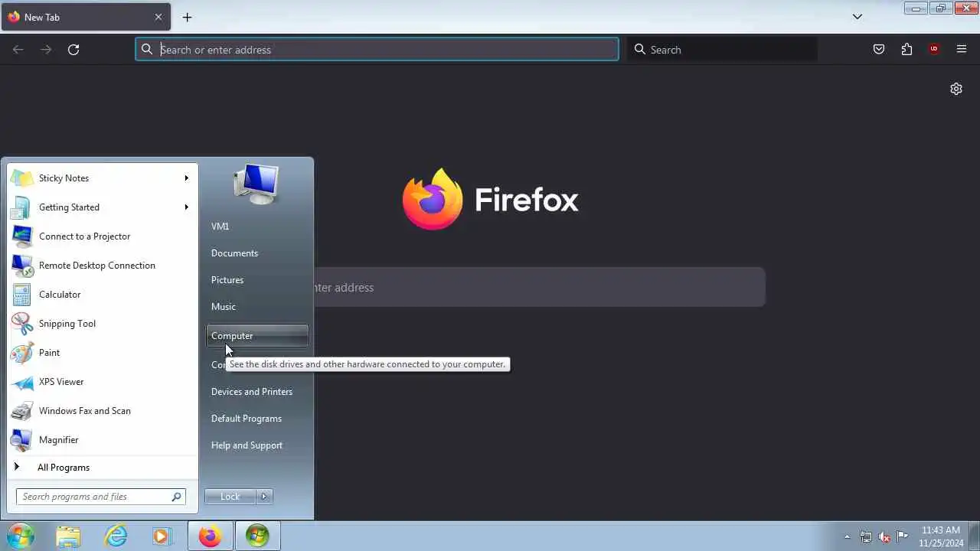Open Firefox Extensions menu
This screenshot has width=980, height=551.
(x=906, y=50)
